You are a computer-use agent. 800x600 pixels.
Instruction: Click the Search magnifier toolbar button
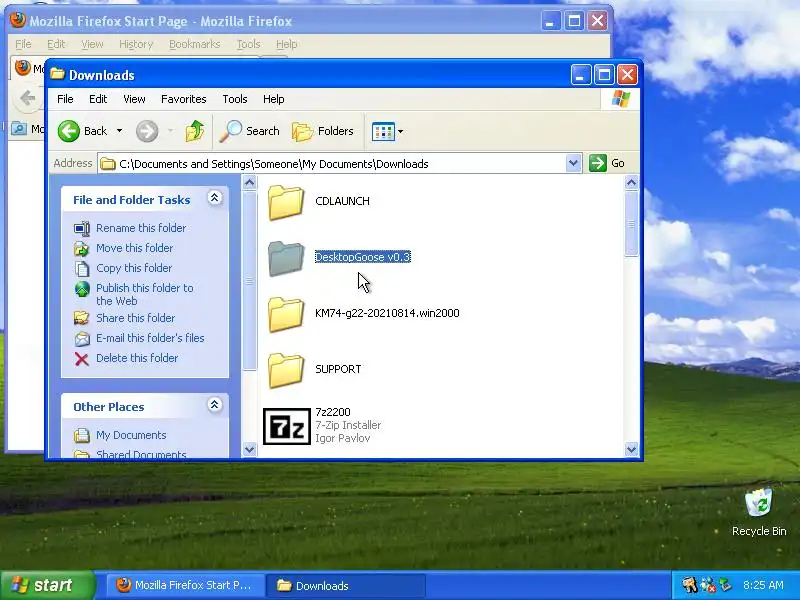click(x=249, y=131)
